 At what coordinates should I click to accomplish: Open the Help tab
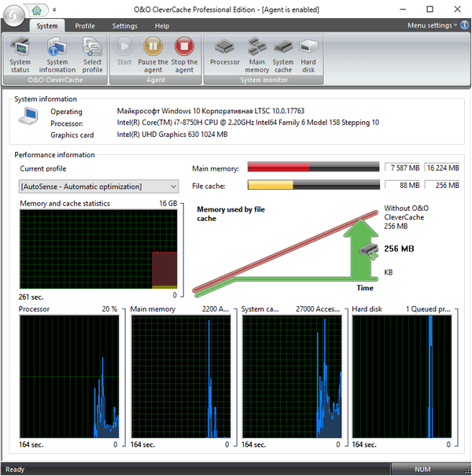162,26
